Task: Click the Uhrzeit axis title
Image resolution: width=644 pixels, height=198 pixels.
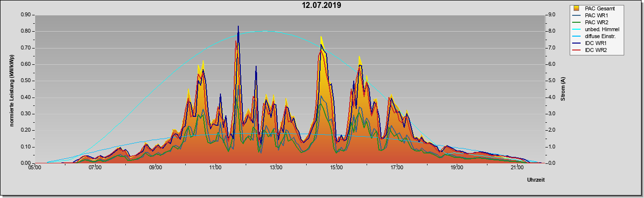Action: click(x=536, y=180)
